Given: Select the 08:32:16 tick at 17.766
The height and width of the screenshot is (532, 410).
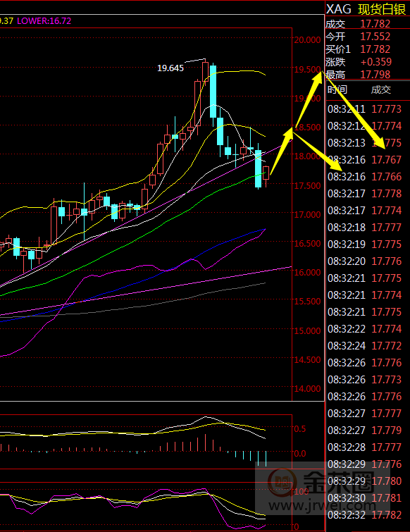Looking at the screenshot, I should coord(364,177).
